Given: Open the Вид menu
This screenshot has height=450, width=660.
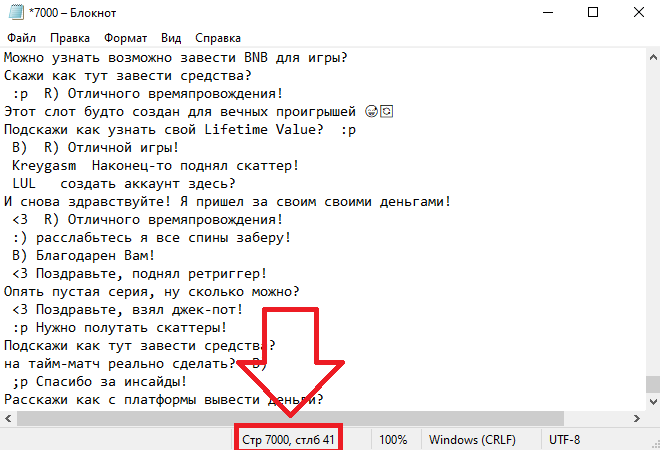Looking at the screenshot, I should tap(171, 38).
